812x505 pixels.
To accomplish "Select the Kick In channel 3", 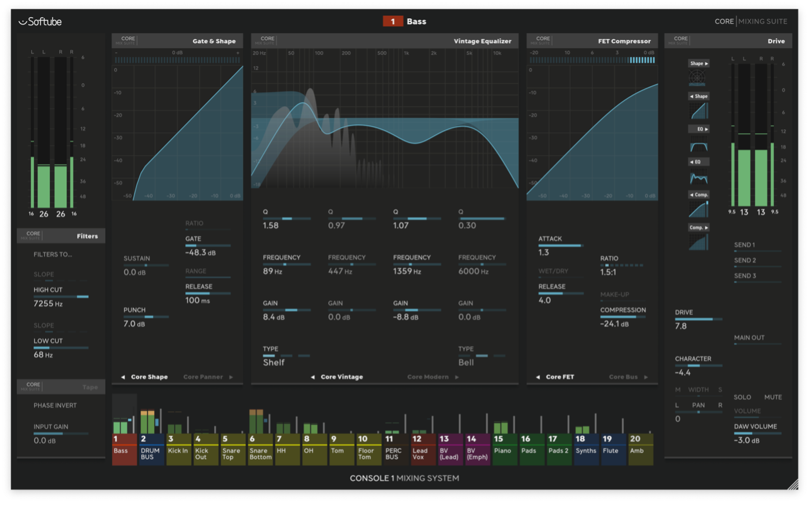I will tap(178, 450).
